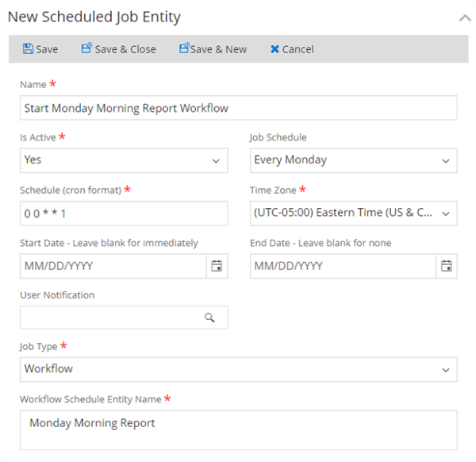Screen dimensions: 476x462
Task: Open the Time Zone dropdown
Action: [x=445, y=214]
